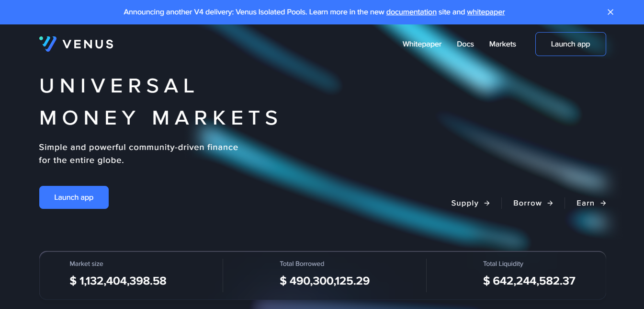Image resolution: width=644 pixels, height=309 pixels.
Task: Click the arrow icon after Earn
Action: tap(603, 203)
